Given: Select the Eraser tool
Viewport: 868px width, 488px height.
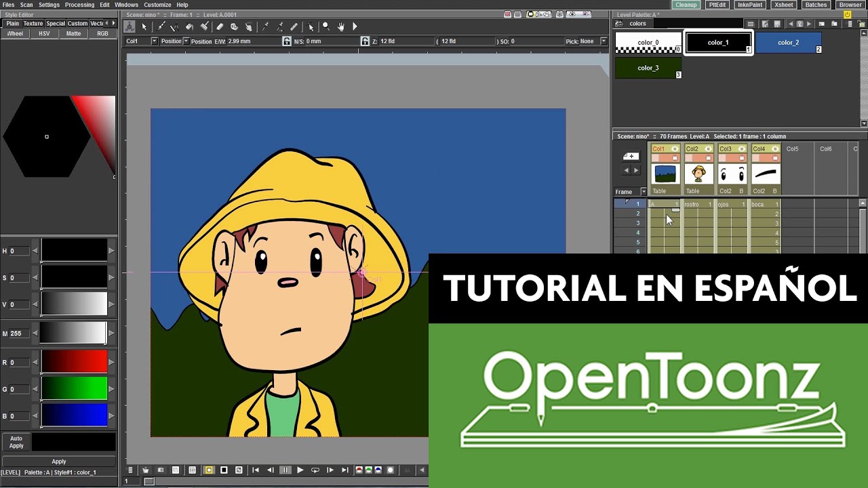Looking at the screenshot, I should click(220, 26).
